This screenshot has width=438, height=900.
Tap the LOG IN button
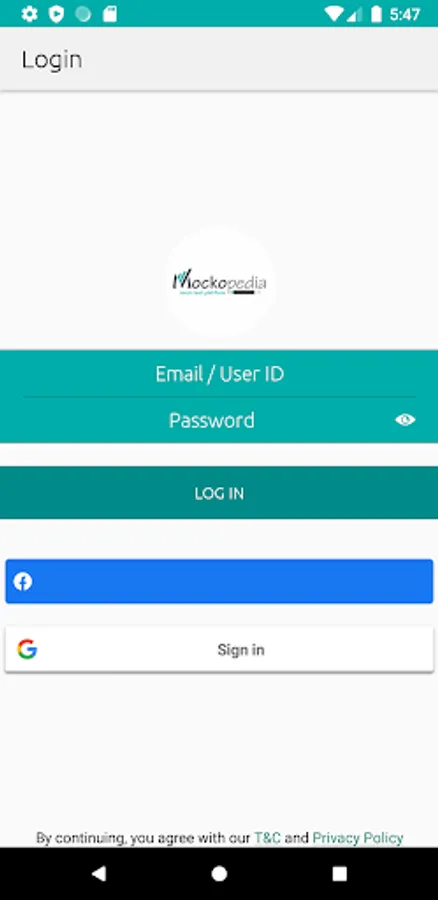[219, 492]
